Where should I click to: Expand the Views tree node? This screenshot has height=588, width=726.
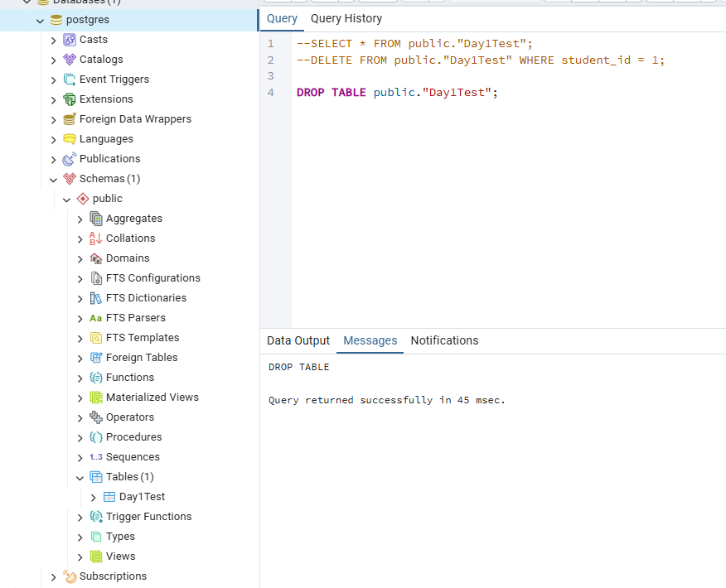pyautogui.click(x=80, y=558)
